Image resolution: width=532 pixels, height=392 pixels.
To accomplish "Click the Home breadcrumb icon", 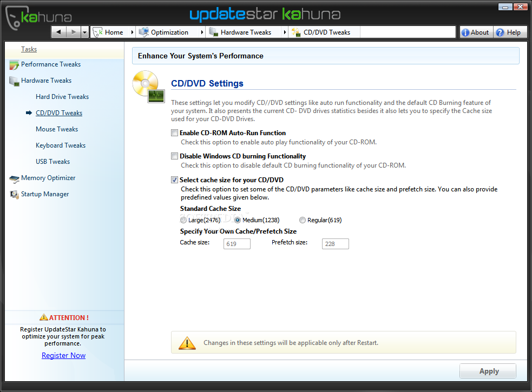I will pos(98,32).
